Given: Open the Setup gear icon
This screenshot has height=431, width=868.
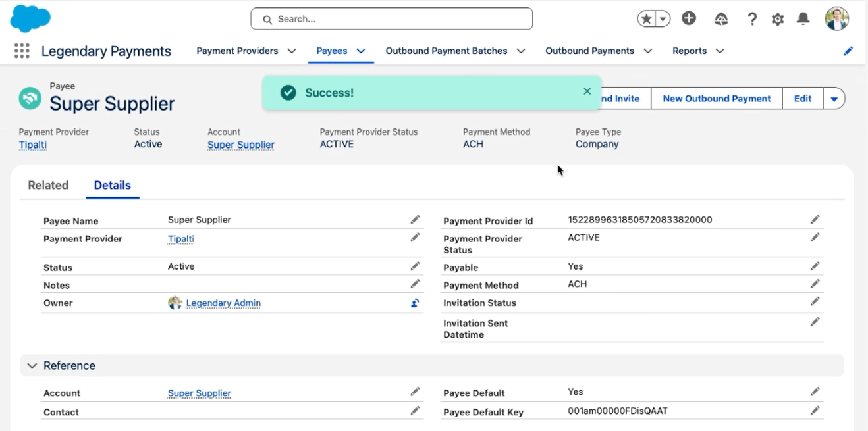Looking at the screenshot, I should [778, 19].
